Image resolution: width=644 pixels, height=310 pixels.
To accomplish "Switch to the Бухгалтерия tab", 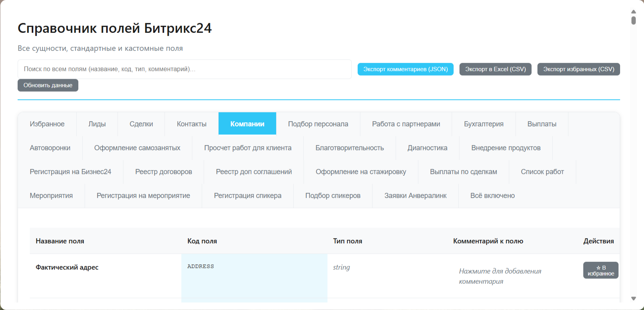I will pyautogui.click(x=484, y=124).
